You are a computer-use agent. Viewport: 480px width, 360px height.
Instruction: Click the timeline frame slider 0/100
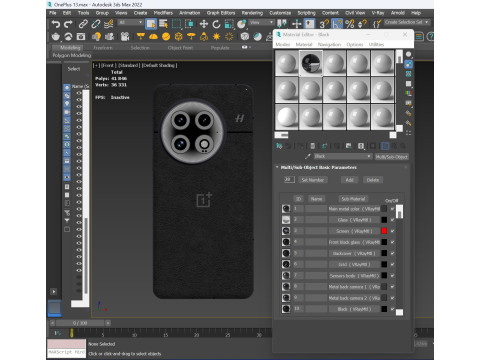coord(80,323)
